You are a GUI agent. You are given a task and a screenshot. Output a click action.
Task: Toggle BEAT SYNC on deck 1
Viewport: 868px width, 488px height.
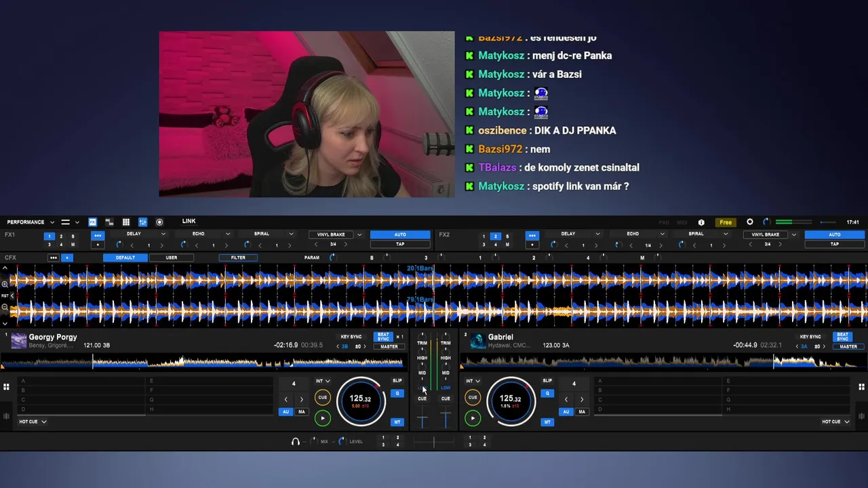tap(383, 337)
